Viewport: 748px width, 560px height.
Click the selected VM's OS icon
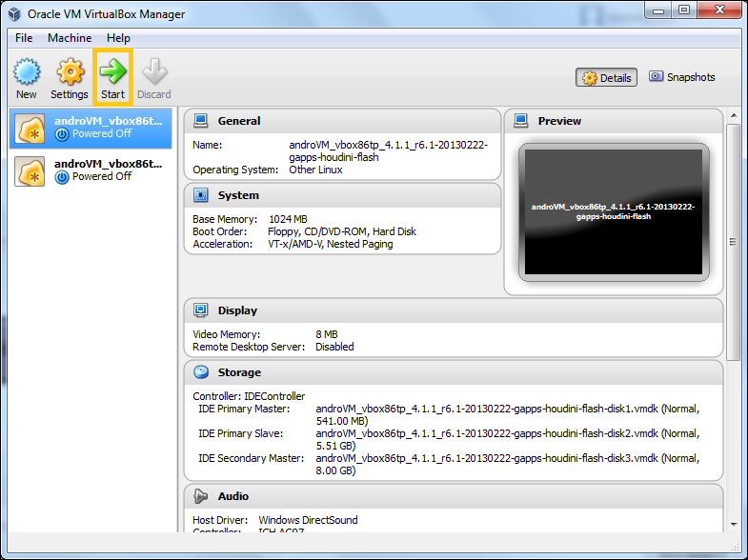30,129
